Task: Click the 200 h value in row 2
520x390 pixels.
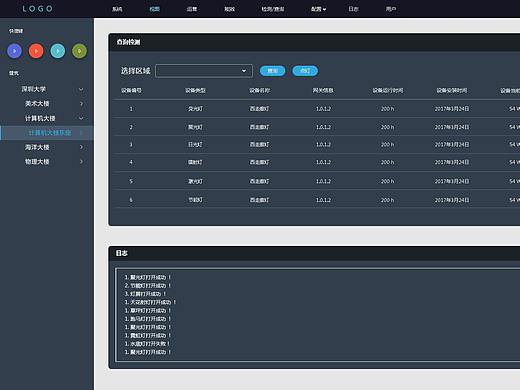Action: pyautogui.click(x=387, y=127)
